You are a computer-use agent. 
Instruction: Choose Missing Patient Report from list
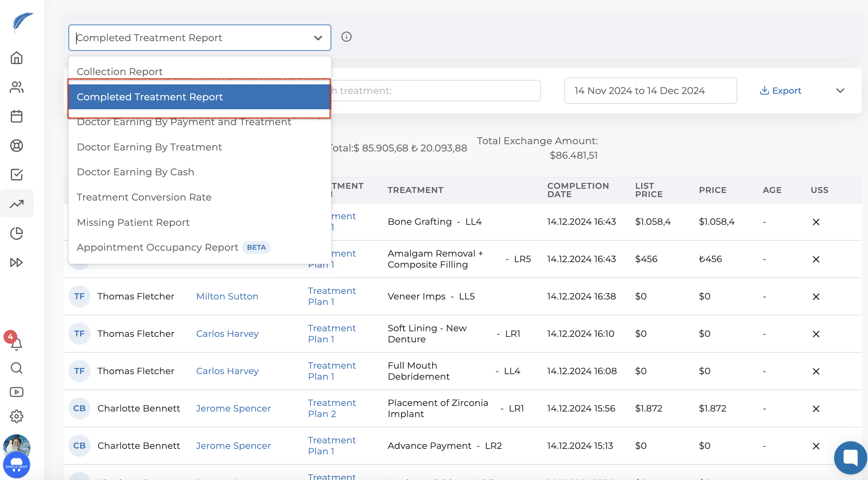click(x=133, y=222)
